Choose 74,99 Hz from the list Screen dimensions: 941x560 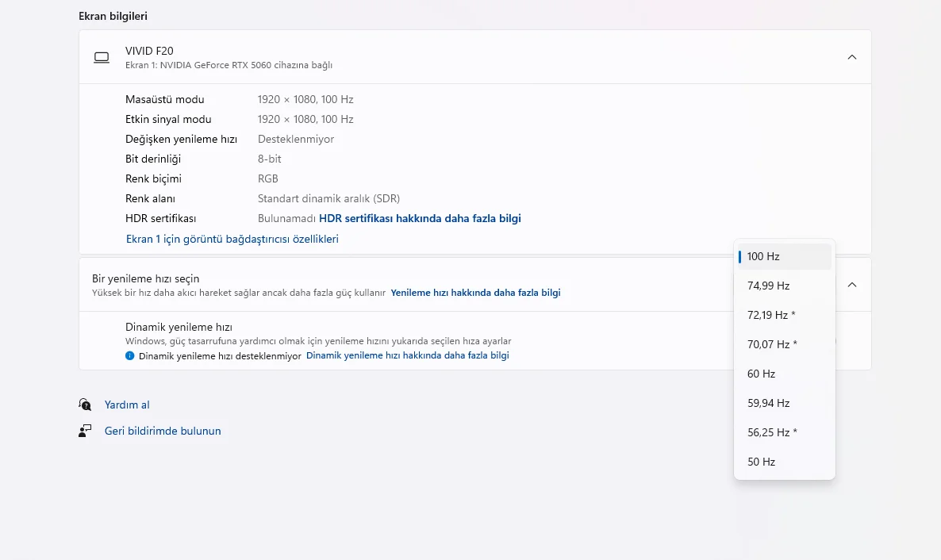(784, 286)
